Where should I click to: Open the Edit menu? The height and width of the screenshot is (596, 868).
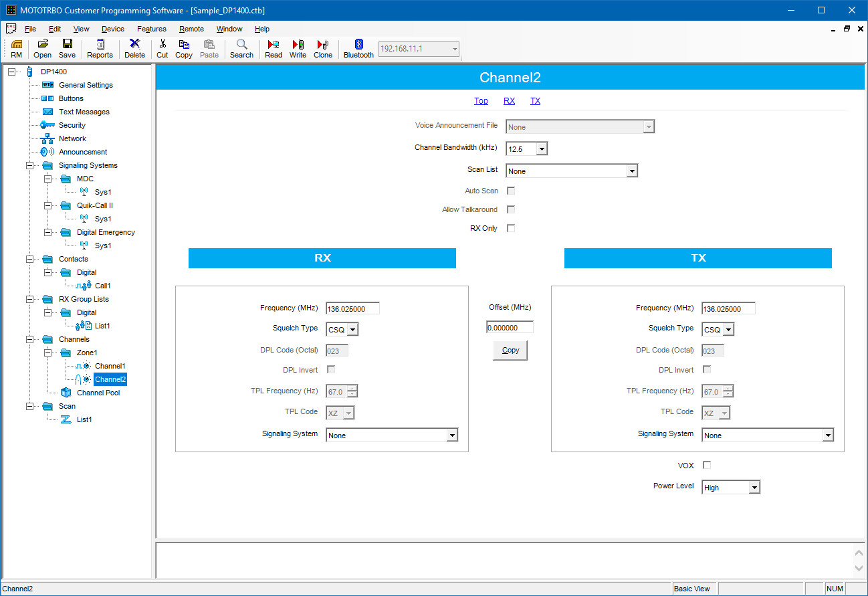point(55,29)
